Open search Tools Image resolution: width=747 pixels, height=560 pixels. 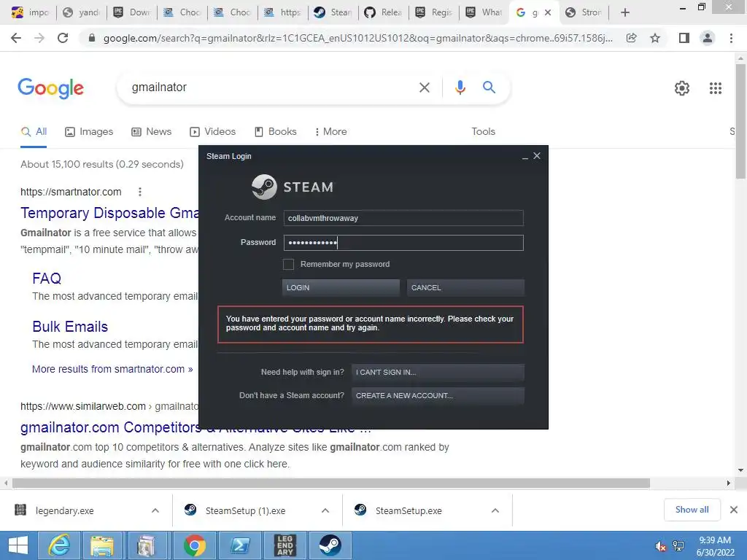(483, 132)
